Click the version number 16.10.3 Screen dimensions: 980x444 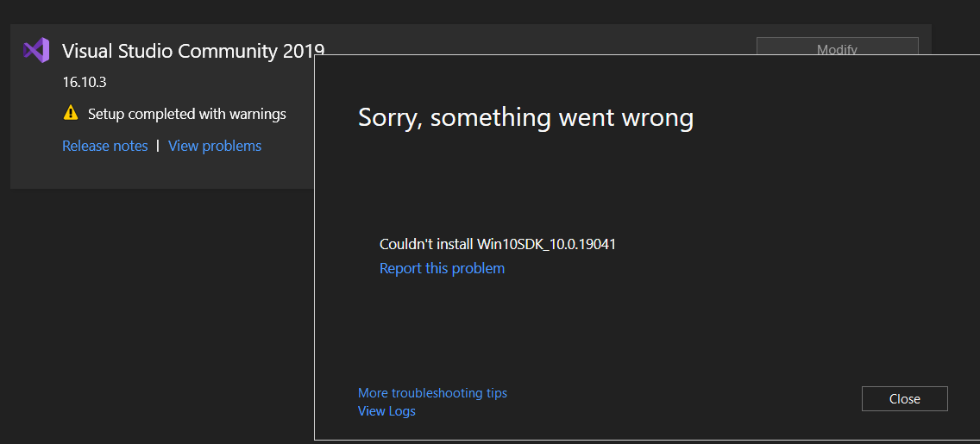[x=84, y=83]
